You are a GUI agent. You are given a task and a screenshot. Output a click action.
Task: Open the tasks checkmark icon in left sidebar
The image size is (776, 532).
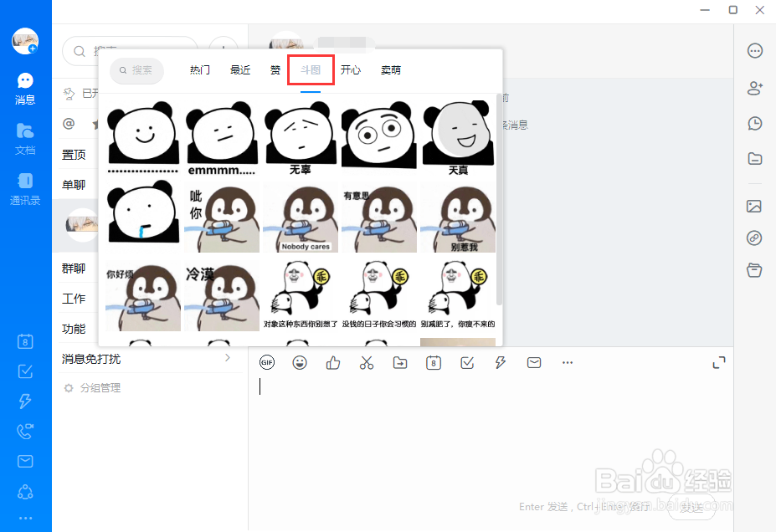(25, 371)
